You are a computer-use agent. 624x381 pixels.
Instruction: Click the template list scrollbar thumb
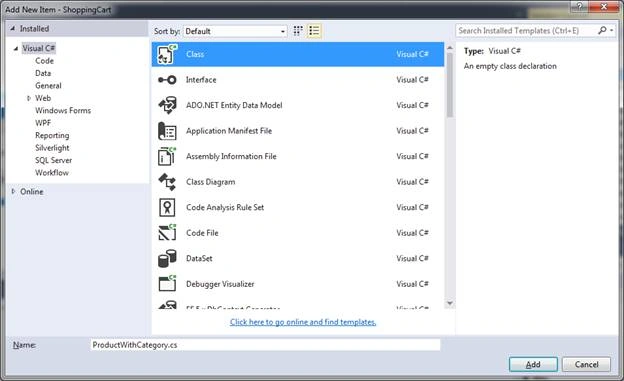point(450,85)
